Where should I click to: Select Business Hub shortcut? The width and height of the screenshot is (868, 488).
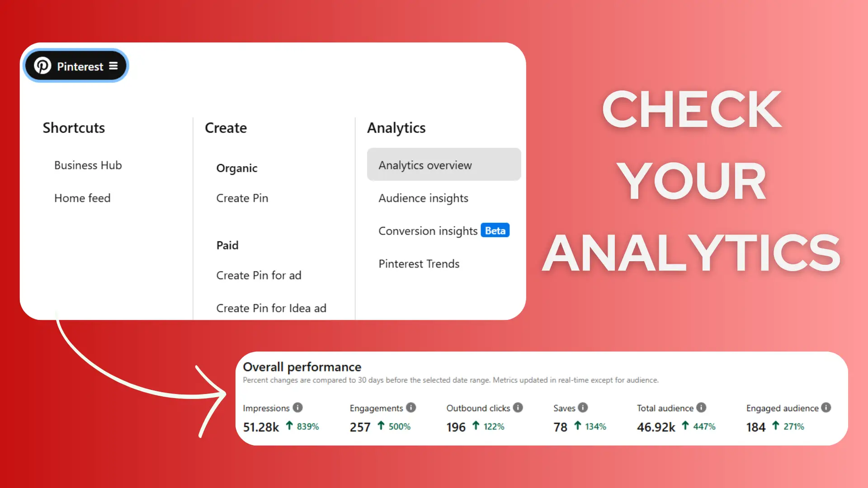coord(88,165)
